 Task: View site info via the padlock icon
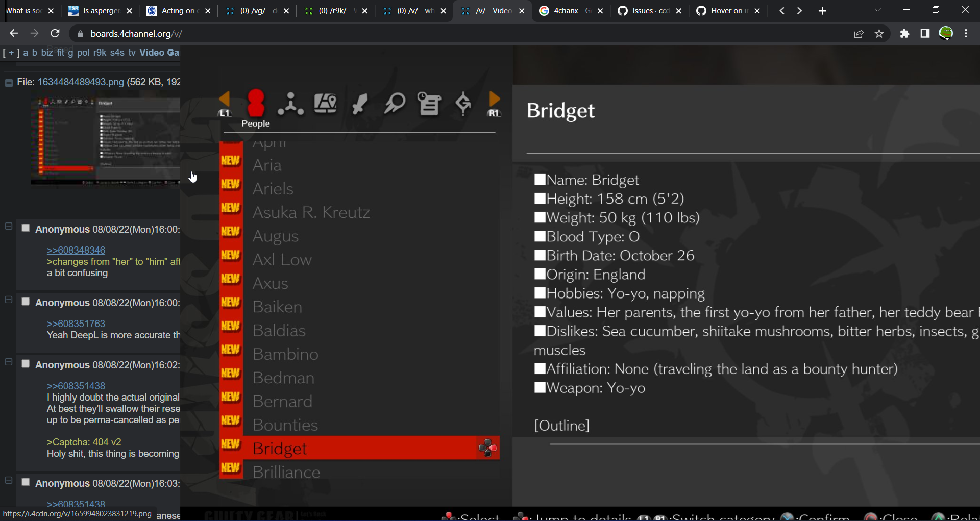coord(80,34)
